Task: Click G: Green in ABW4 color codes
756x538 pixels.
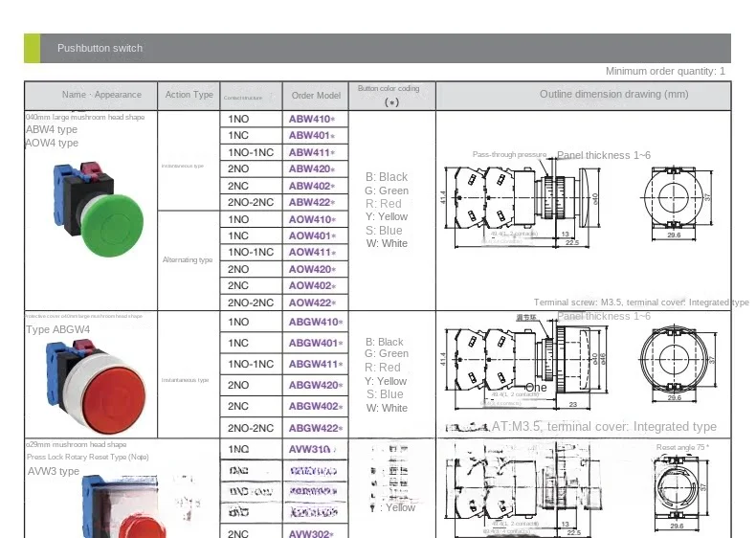Action: click(x=387, y=191)
